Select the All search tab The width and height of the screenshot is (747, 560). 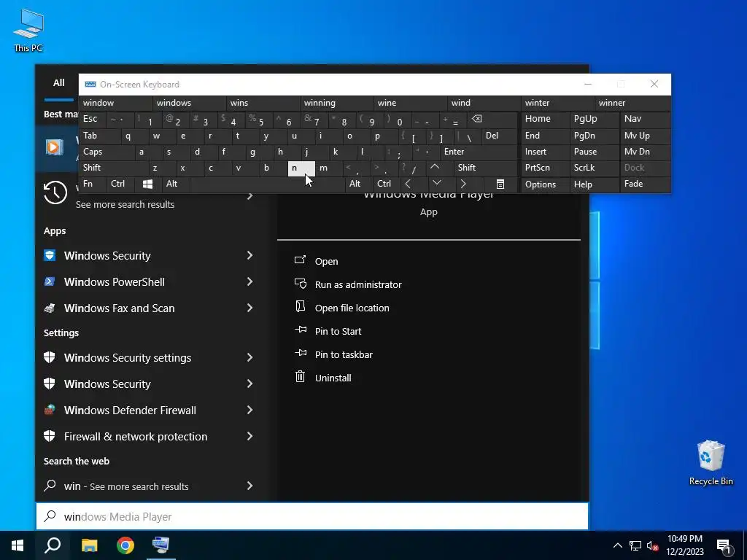tap(58, 83)
